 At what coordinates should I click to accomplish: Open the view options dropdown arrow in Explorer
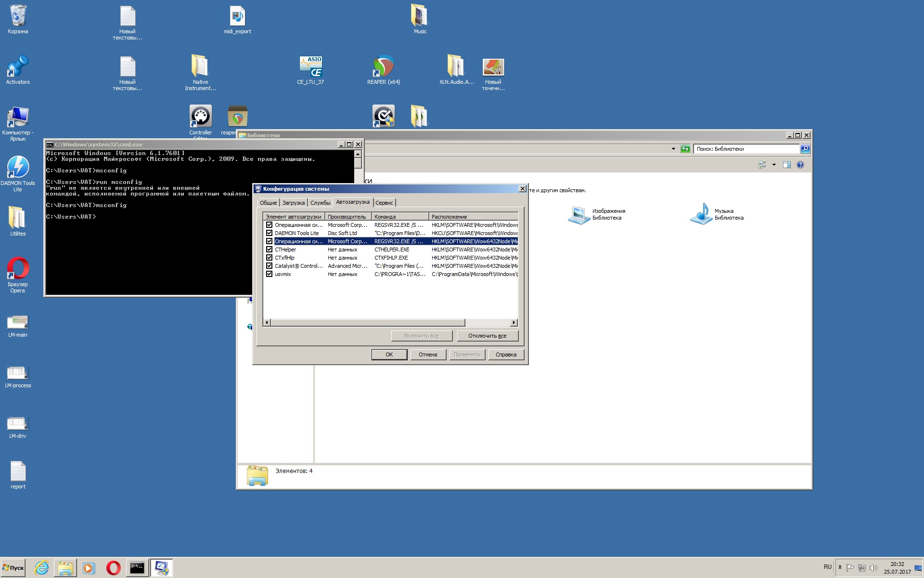tap(774, 165)
